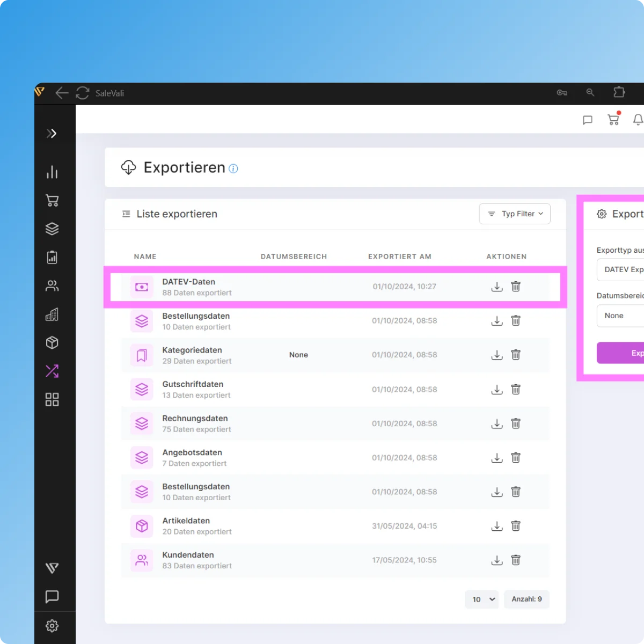
Task: Open the stacked layers sidebar icon
Action: click(52, 229)
